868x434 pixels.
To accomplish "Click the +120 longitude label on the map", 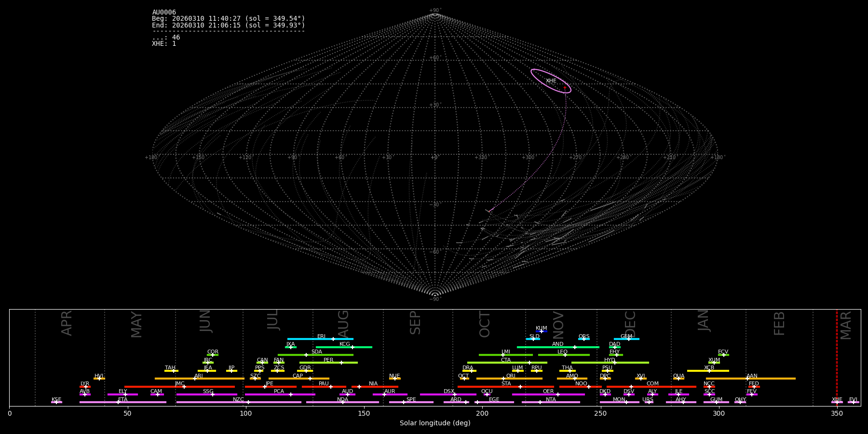I will point(245,158).
